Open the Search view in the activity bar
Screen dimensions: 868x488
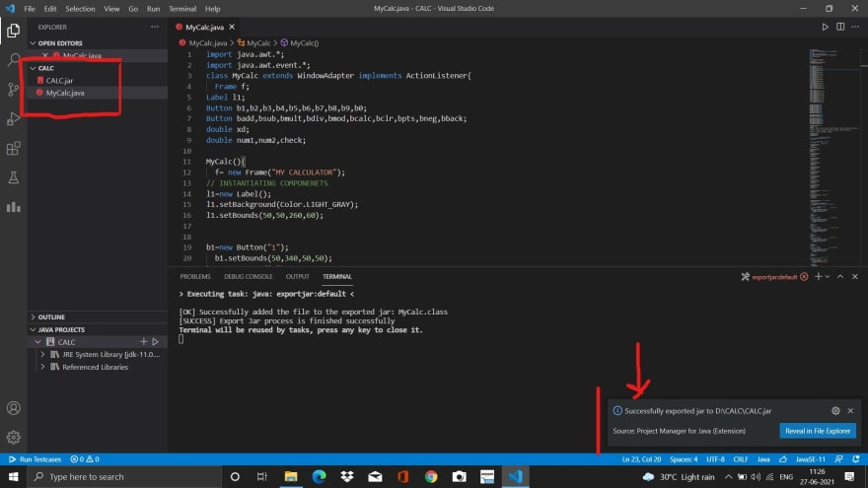coord(13,60)
